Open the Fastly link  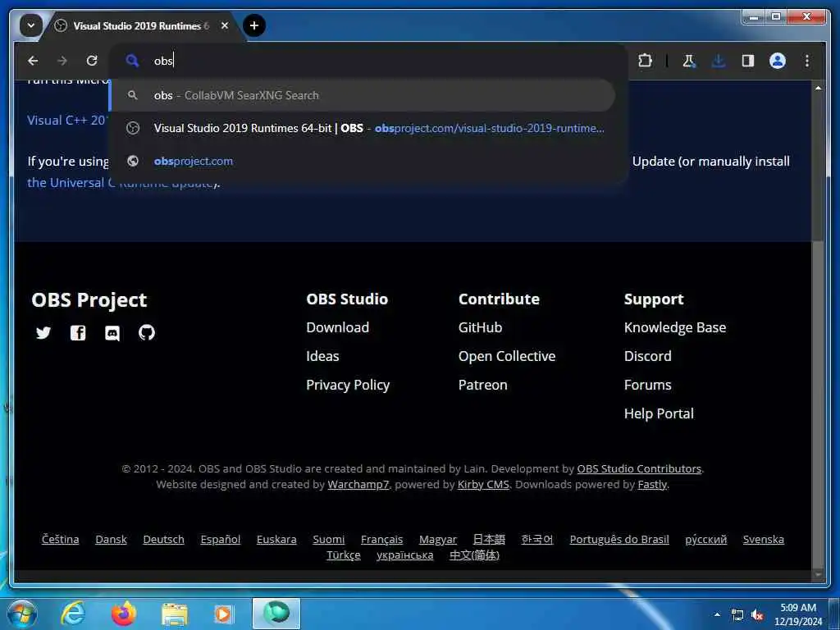click(652, 485)
